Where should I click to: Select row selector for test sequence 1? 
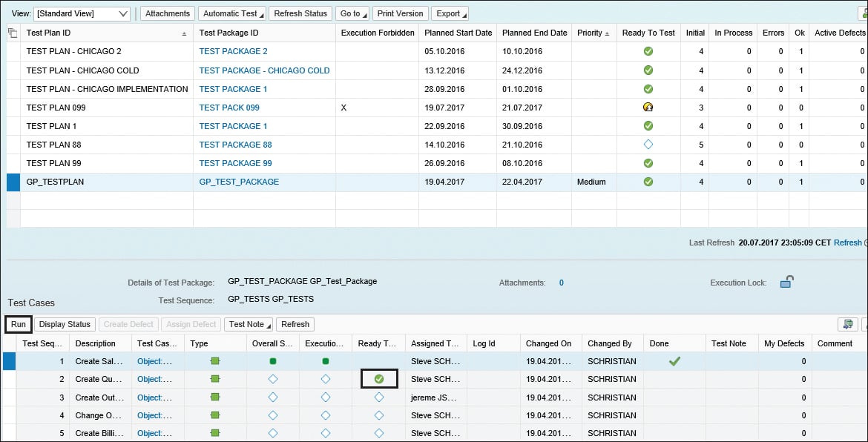10,361
